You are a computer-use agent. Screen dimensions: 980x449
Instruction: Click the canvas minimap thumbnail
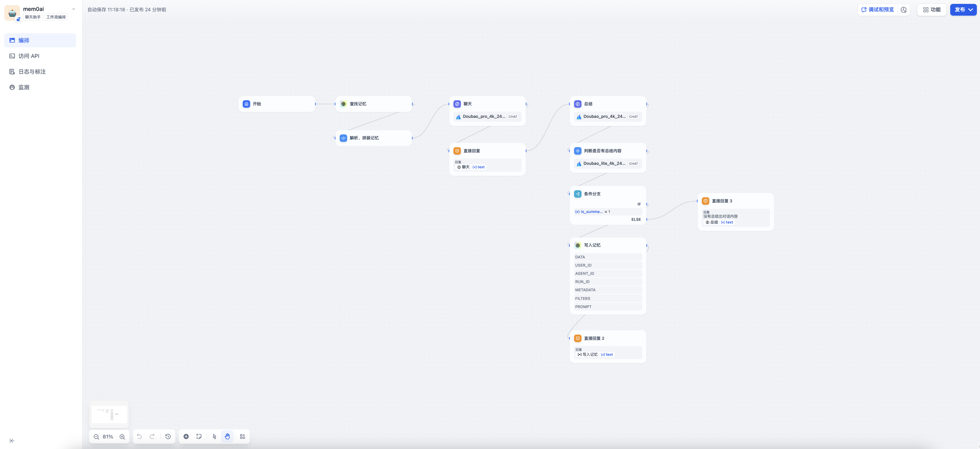pyautogui.click(x=109, y=414)
